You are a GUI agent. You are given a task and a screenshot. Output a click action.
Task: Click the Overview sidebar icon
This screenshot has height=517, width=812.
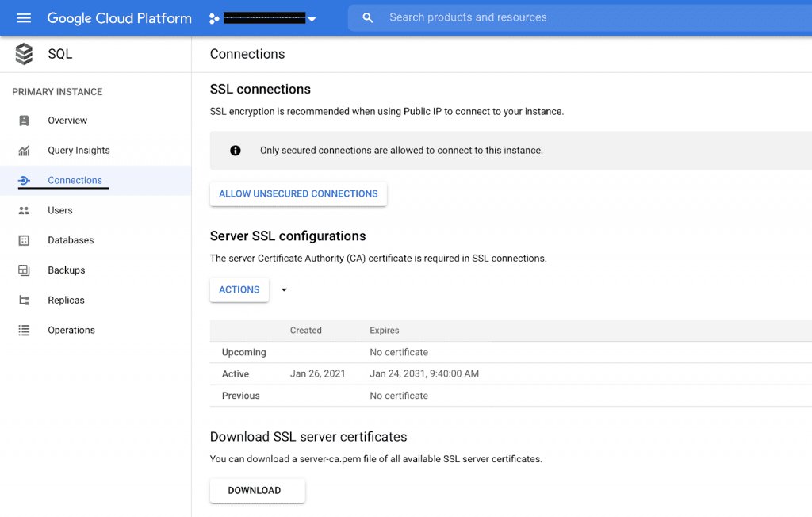coord(24,121)
